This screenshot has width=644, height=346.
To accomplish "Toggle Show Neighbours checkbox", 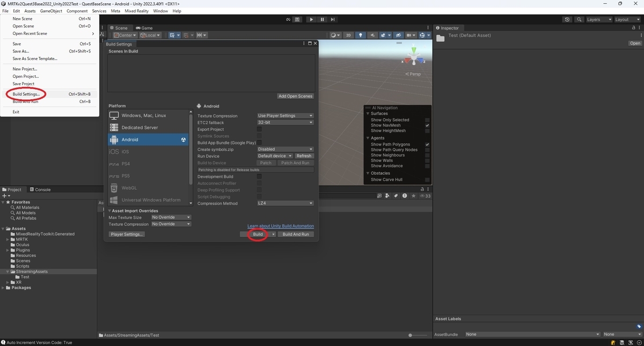I will [x=427, y=155].
